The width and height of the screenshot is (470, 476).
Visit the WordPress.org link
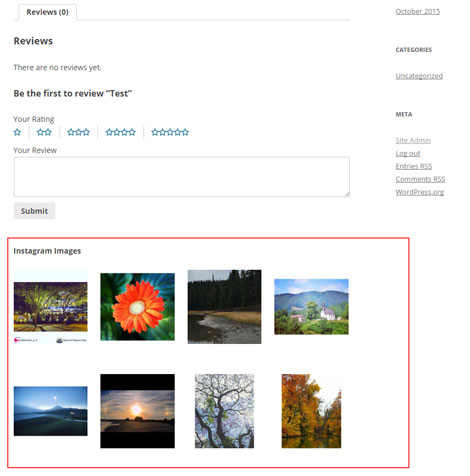coord(420,192)
